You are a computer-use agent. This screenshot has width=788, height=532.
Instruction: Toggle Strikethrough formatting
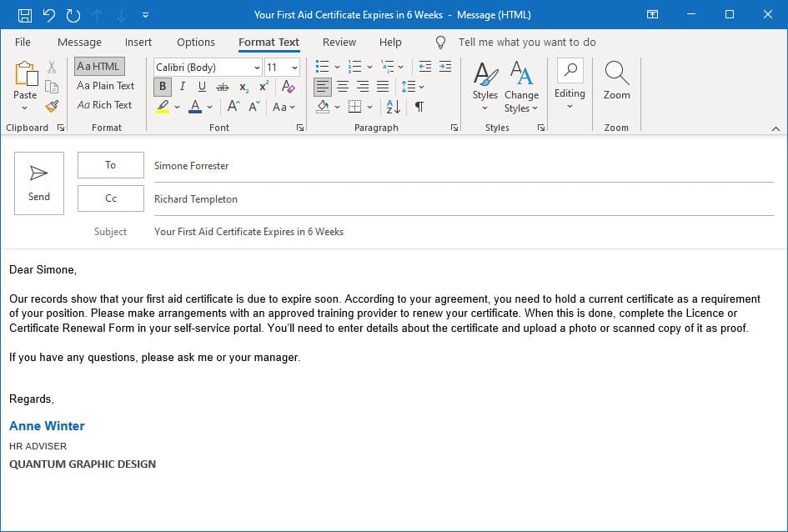222,87
